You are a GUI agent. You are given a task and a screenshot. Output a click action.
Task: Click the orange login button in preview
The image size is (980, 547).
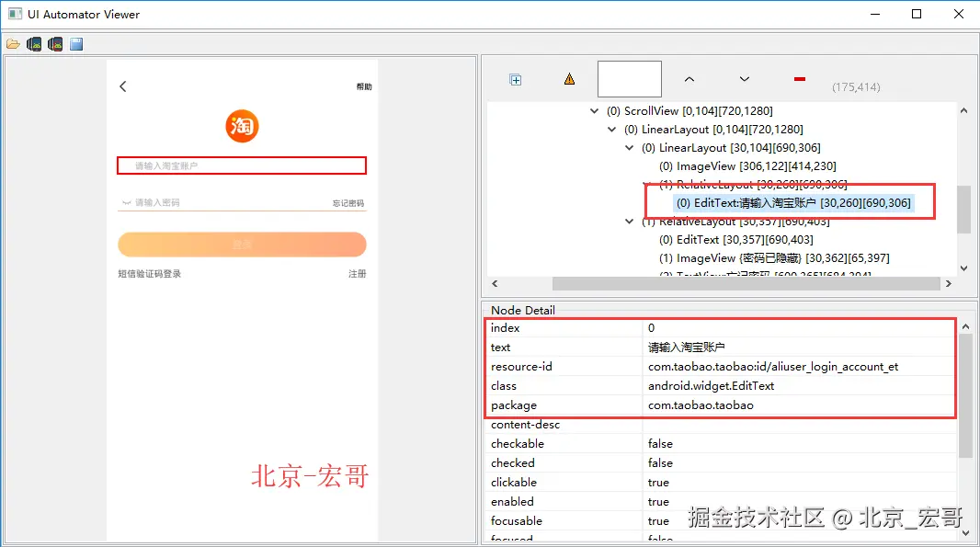click(242, 245)
